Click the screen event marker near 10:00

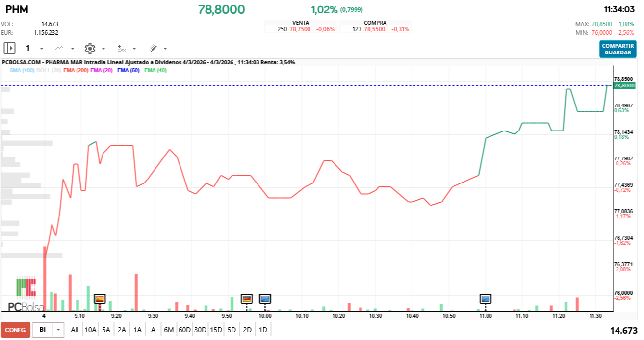(265, 299)
